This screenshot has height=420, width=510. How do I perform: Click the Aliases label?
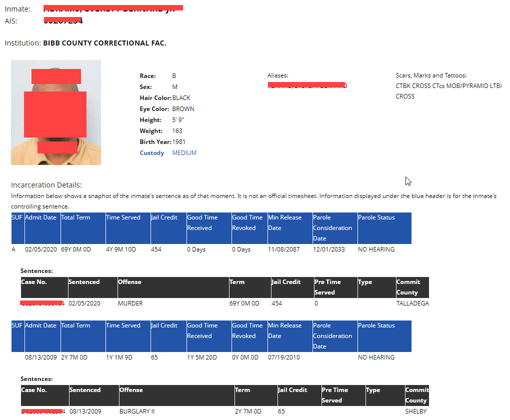tap(277, 75)
